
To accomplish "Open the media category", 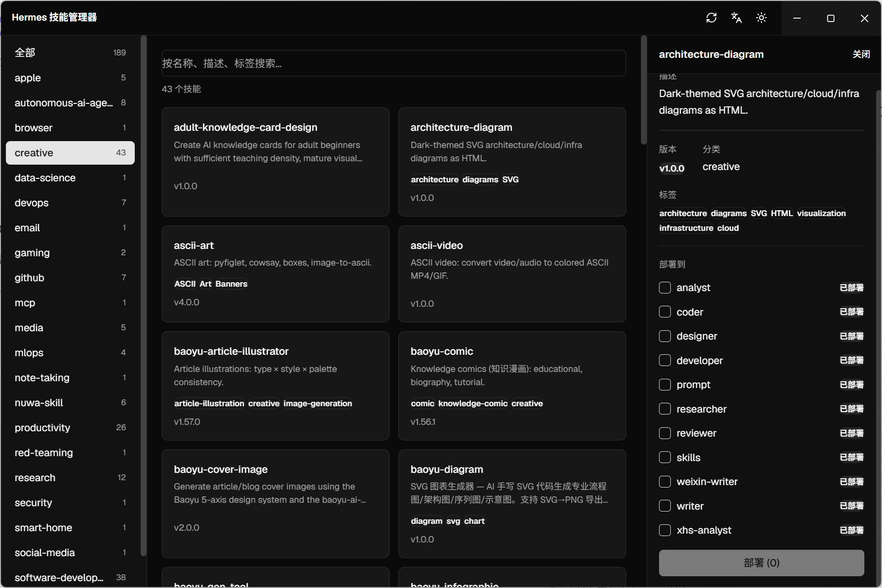I will [70, 328].
